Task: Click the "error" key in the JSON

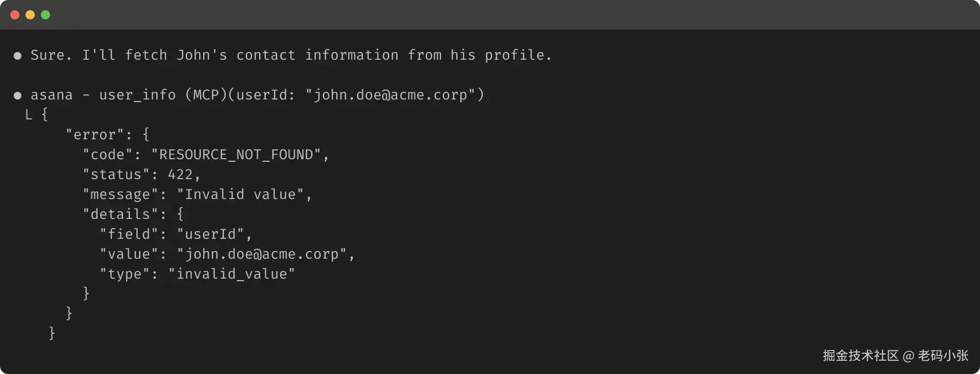Action: tap(94, 135)
